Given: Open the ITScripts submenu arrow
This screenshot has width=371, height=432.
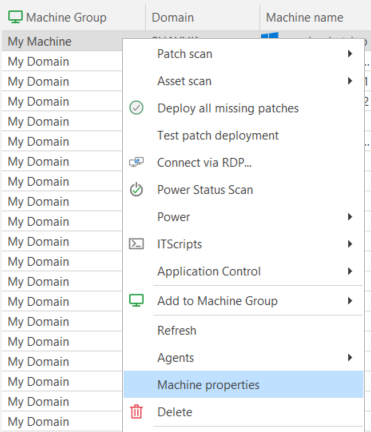Looking at the screenshot, I should point(350,244).
